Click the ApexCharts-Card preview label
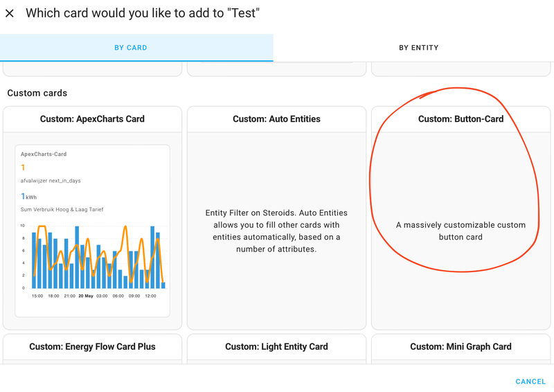The image size is (554, 392). point(44,154)
